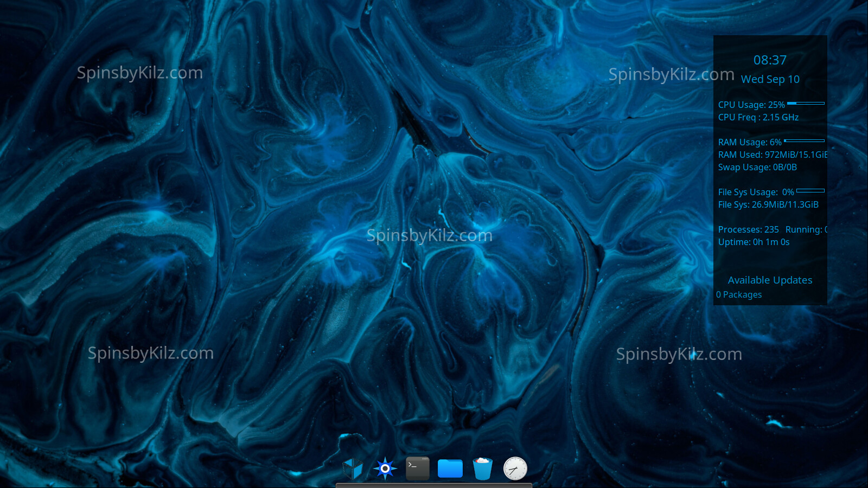Click the RAM Used 972MiB line

click(772, 155)
